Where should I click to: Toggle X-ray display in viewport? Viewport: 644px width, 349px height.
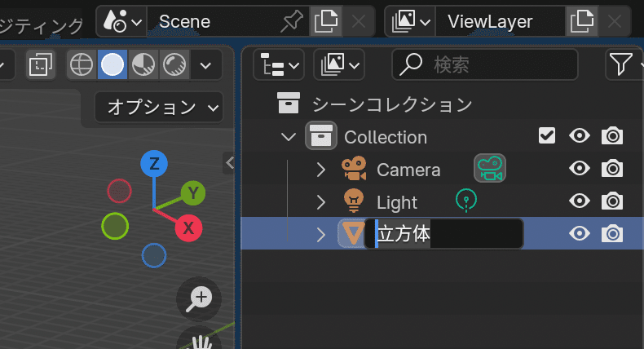pos(41,64)
